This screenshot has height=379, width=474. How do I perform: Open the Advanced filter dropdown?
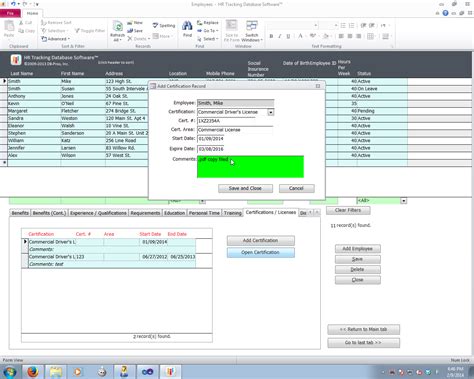[55, 39]
